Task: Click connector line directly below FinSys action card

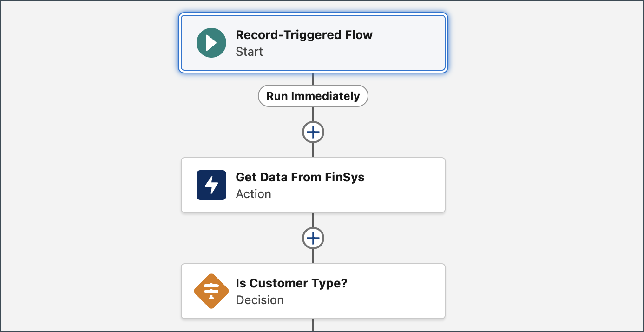Action: pyautogui.click(x=313, y=220)
